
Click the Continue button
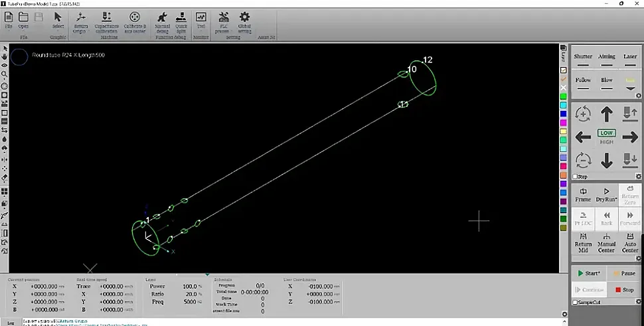click(x=588, y=290)
